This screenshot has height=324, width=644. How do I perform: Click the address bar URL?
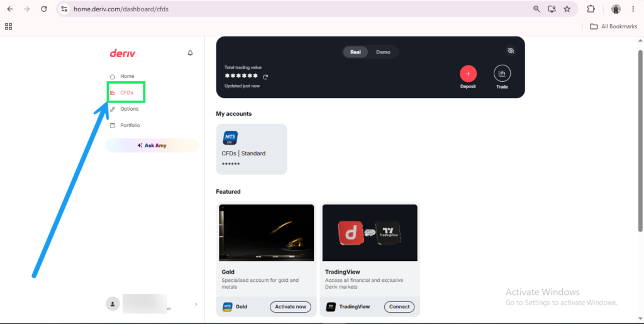pos(121,9)
